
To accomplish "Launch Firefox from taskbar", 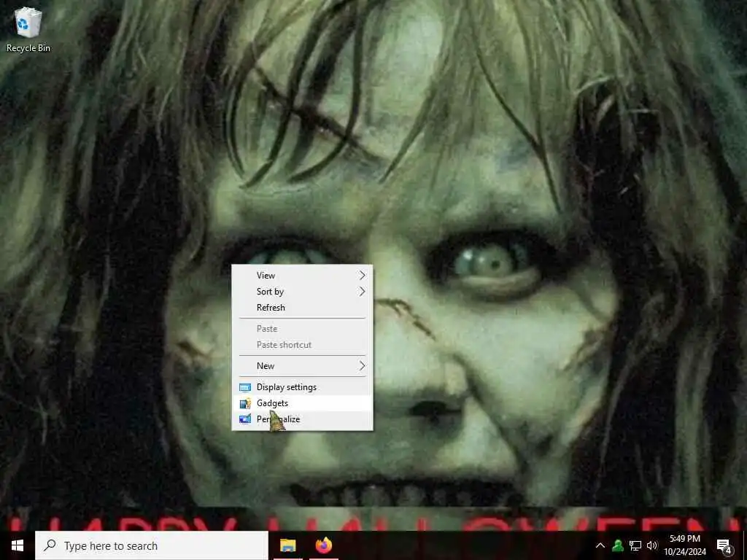I will coord(324,545).
